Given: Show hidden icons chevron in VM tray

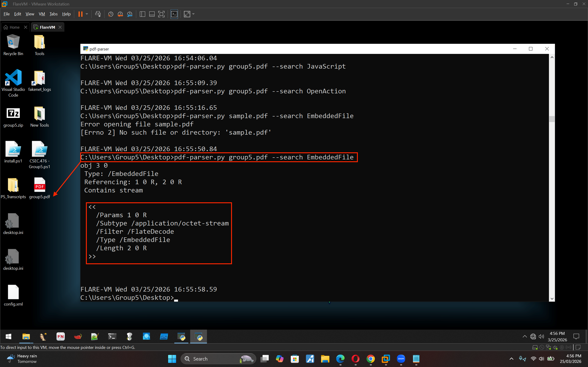Looking at the screenshot, I should click(525, 336).
